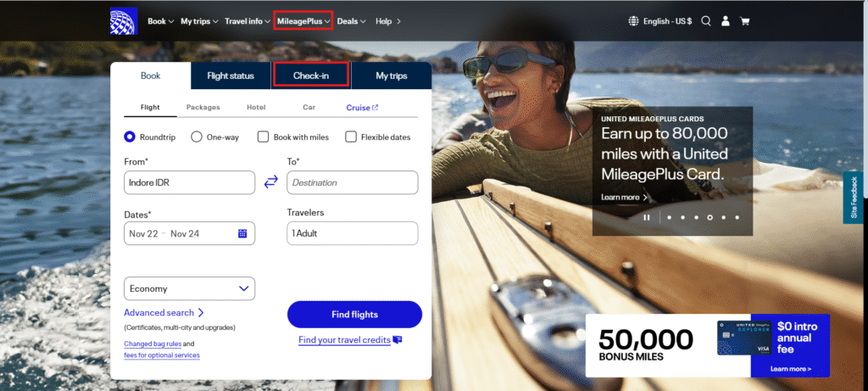
Task: Swap origin and destination arrows
Action: coord(270,182)
